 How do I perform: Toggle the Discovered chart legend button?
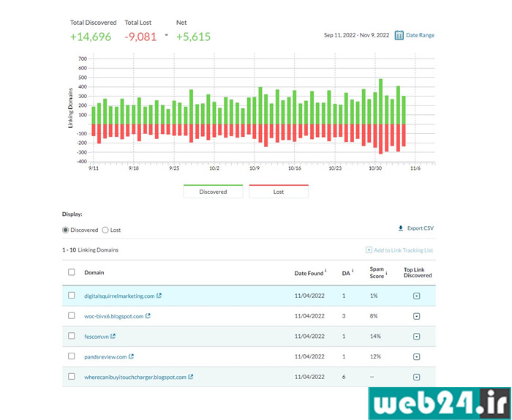[214, 192]
